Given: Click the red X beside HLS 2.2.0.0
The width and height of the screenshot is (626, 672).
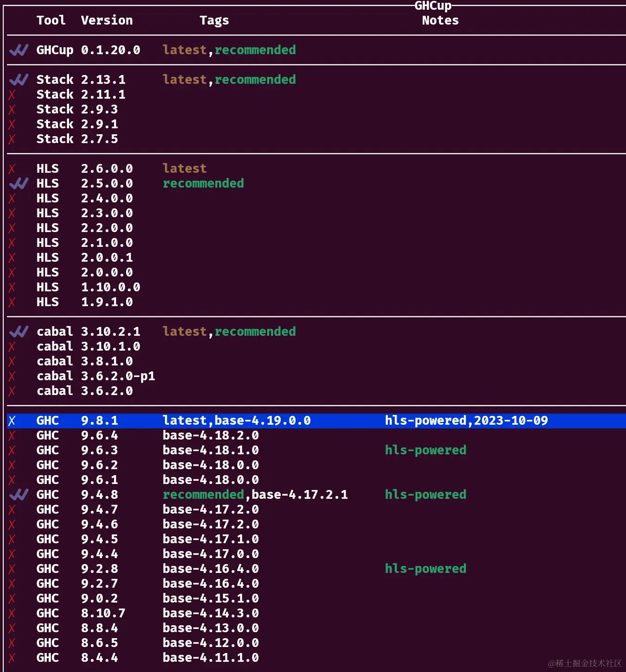Looking at the screenshot, I should point(12,228).
